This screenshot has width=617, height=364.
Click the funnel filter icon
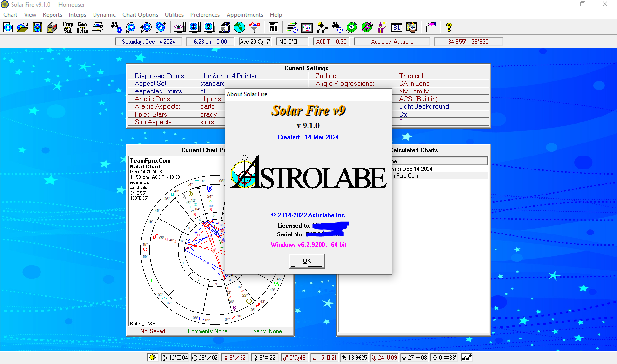pos(254,27)
